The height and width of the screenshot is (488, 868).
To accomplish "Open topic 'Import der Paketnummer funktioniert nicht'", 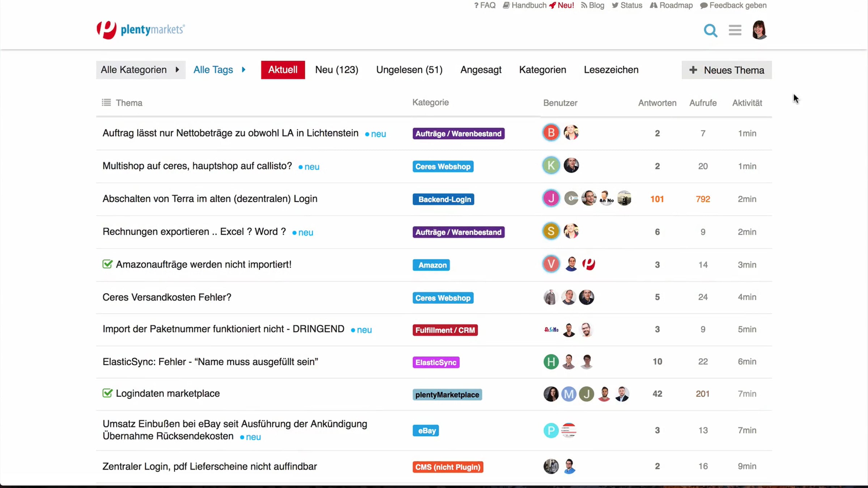I will point(223,329).
